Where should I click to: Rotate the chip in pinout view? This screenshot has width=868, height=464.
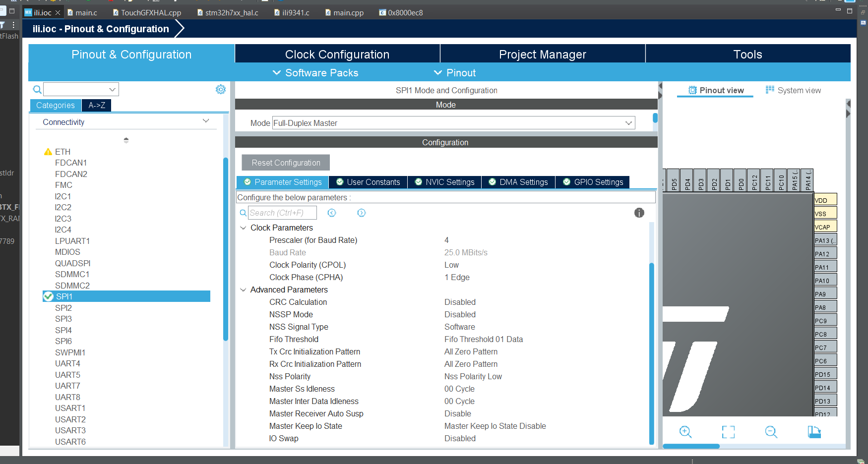815,432
